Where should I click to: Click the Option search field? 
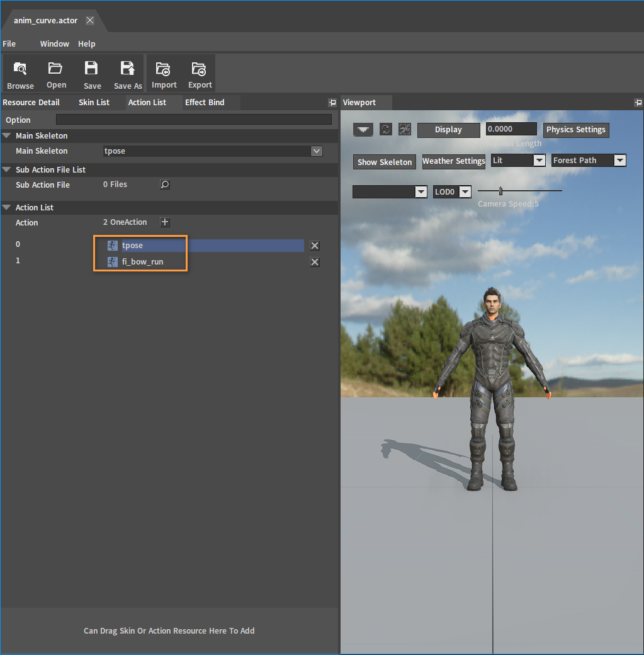tap(194, 120)
